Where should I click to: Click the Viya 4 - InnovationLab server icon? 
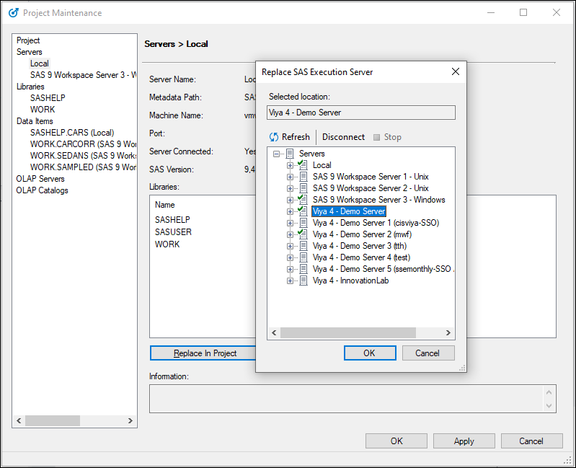coord(303,281)
